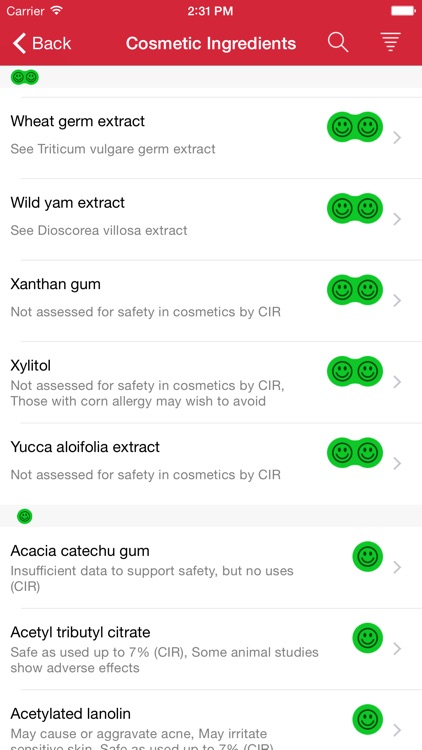422x750 pixels.
Task: Expand Acacia catechu gum details chevron
Action: pyautogui.click(x=397, y=567)
